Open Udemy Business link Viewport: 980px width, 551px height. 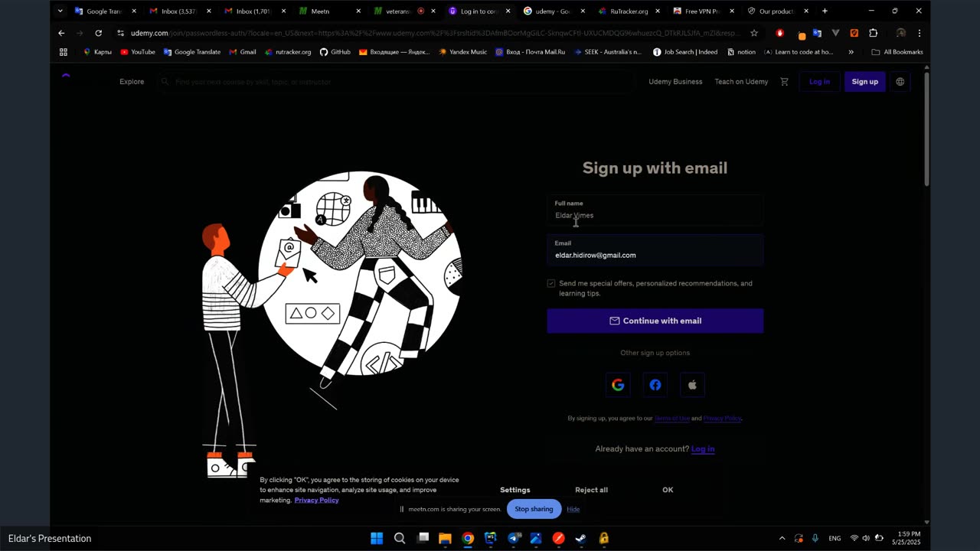675,82
